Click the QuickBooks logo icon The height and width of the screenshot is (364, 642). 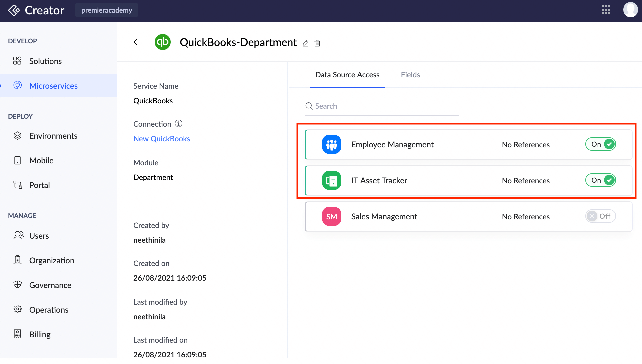point(163,42)
